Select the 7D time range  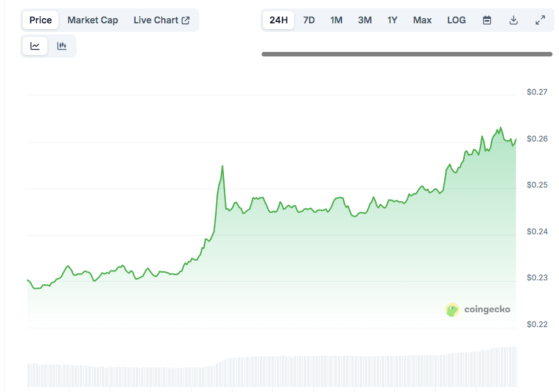coord(309,20)
